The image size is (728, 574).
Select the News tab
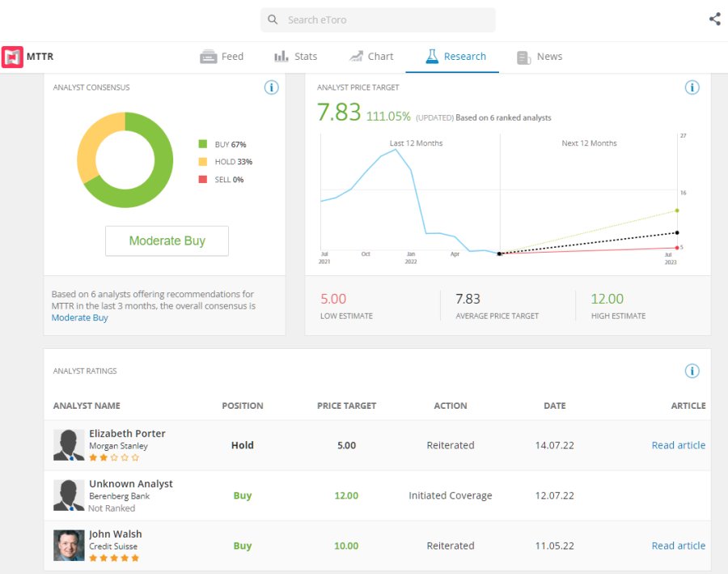tap(540, 57)
